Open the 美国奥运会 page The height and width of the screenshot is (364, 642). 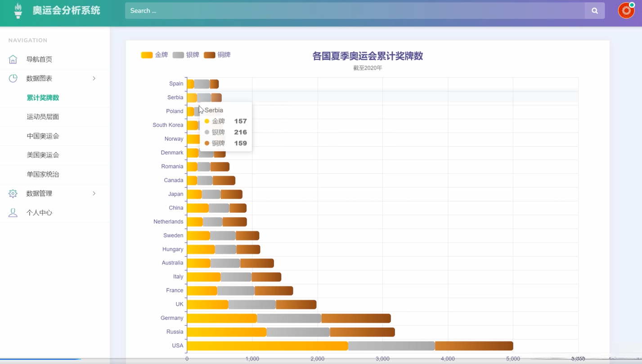[43, 155]
